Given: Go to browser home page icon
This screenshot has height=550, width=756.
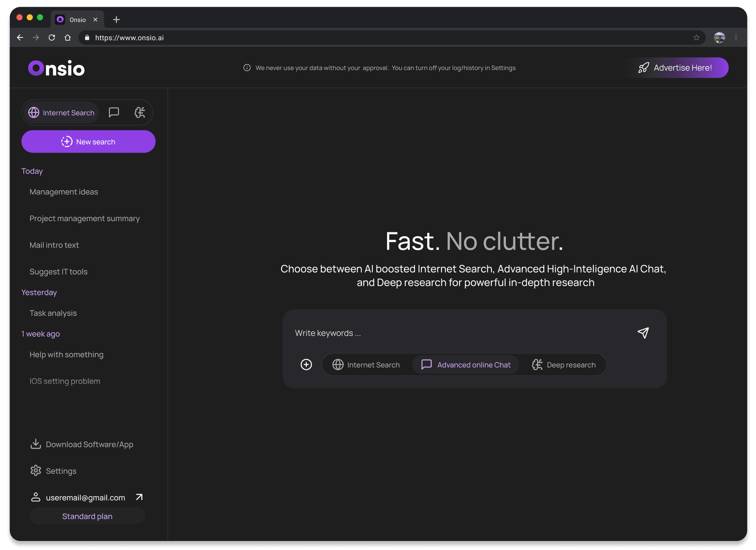Looking at the screenshot, I should (x=68, y=38).
